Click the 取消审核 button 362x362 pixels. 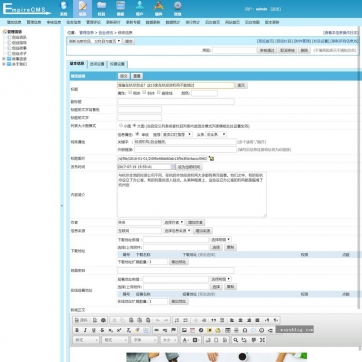click(x=287, y=50)
